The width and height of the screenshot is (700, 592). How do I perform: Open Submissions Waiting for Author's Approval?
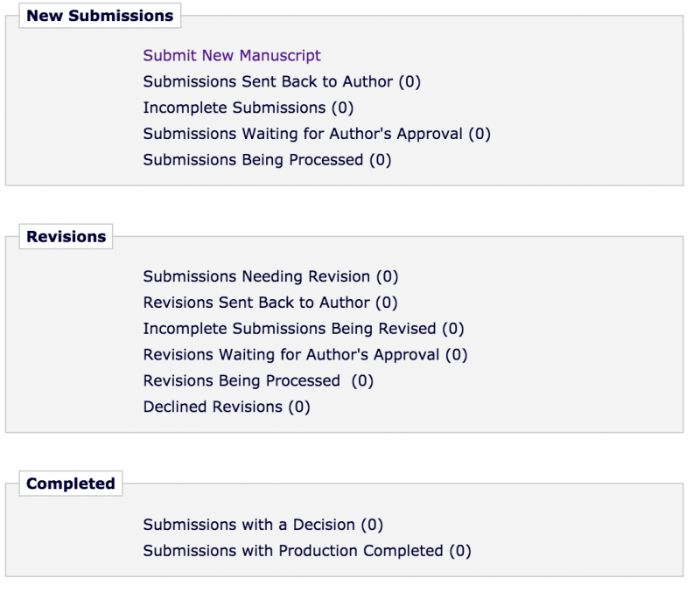pyautogui.click(x=317, y=135)
